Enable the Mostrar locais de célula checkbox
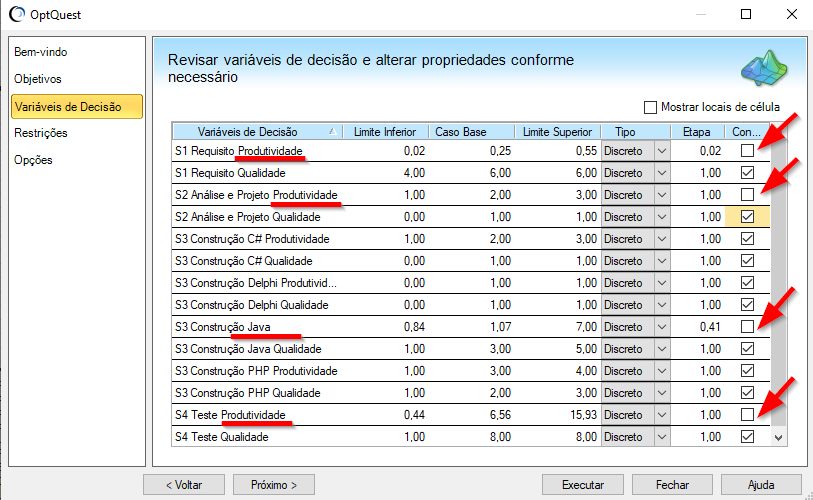The image size is (813, 500). point(651,107)
